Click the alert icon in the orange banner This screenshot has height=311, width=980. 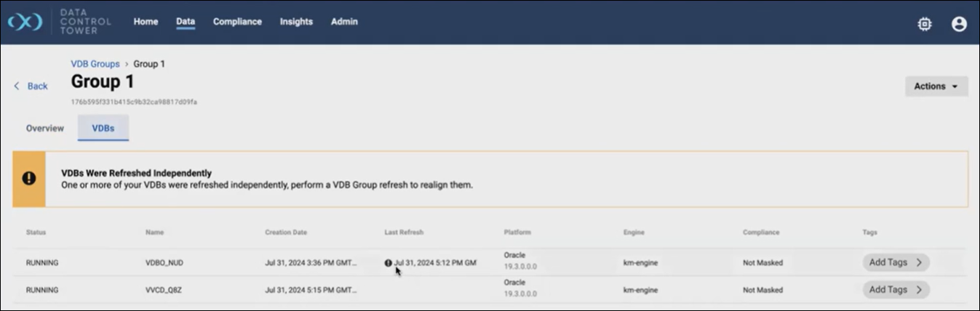click(x=29, y=179)
